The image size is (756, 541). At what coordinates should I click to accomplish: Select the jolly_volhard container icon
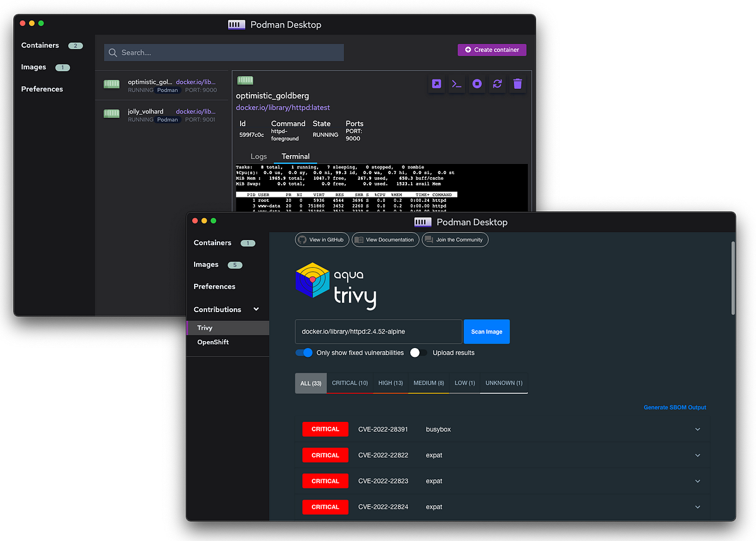(x=112, y=114)
